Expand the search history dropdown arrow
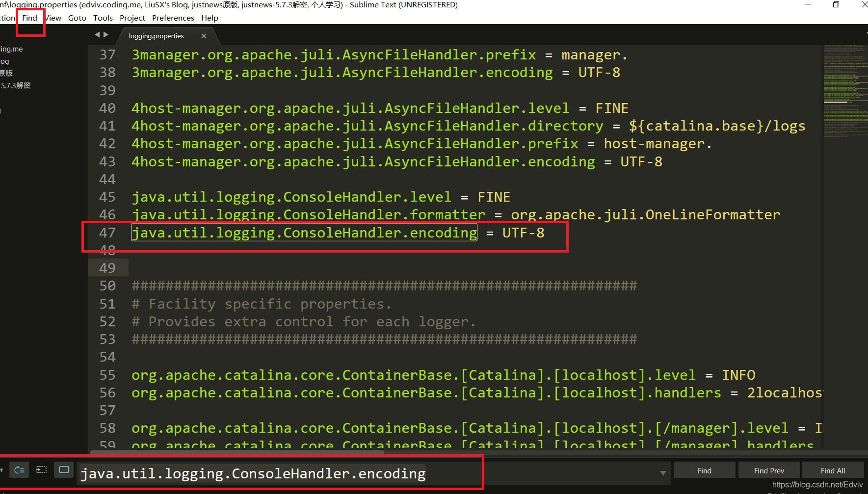 tap(663, 473)
